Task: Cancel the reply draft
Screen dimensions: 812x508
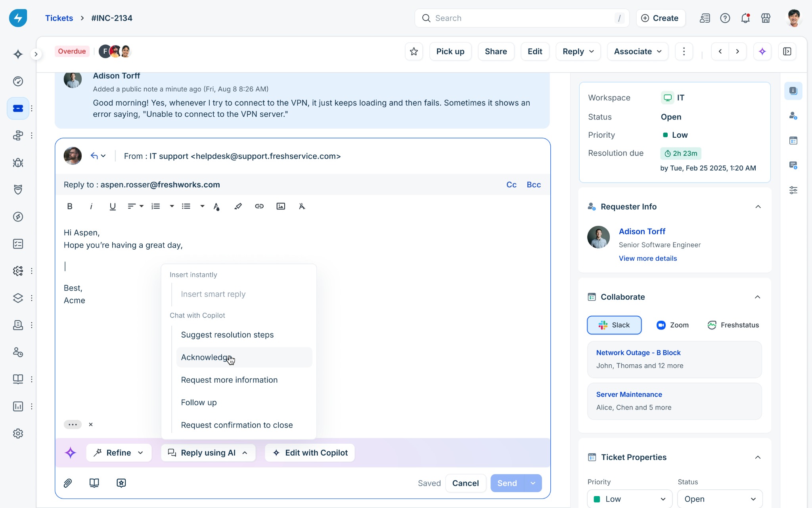Action: coord(465,483)
